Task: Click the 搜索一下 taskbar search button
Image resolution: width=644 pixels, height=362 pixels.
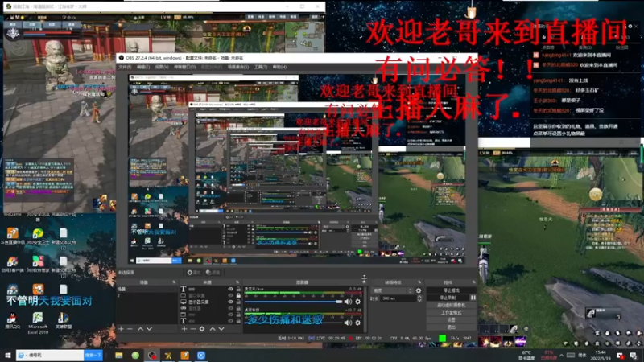Action: tap(93, 355)
